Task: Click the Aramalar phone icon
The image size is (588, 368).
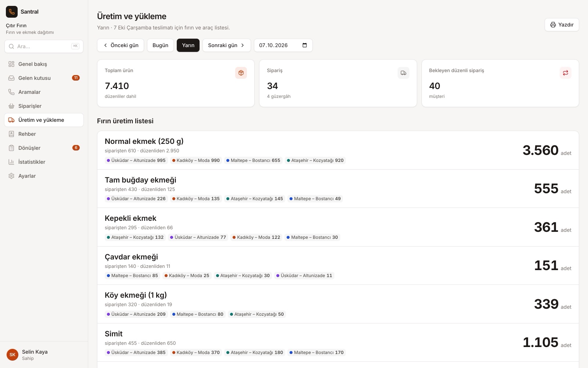Action: coord(11,92)
